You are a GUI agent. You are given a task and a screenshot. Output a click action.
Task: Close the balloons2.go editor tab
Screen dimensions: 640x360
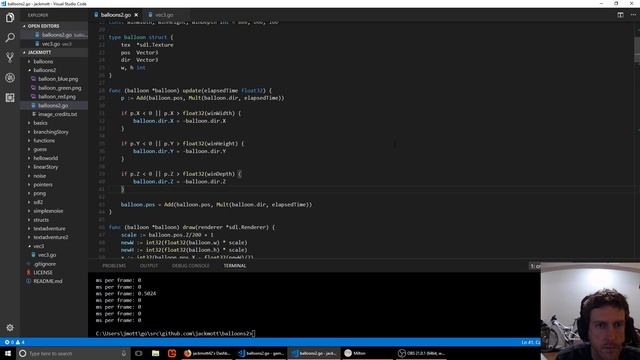pyautogui.click(x=136, y=15)
